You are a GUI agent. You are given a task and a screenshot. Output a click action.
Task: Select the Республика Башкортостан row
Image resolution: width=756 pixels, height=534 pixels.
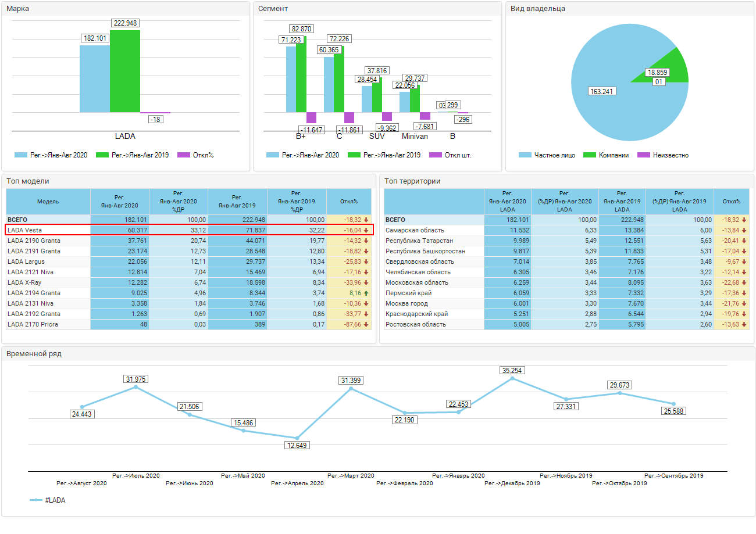coord(567,251)
